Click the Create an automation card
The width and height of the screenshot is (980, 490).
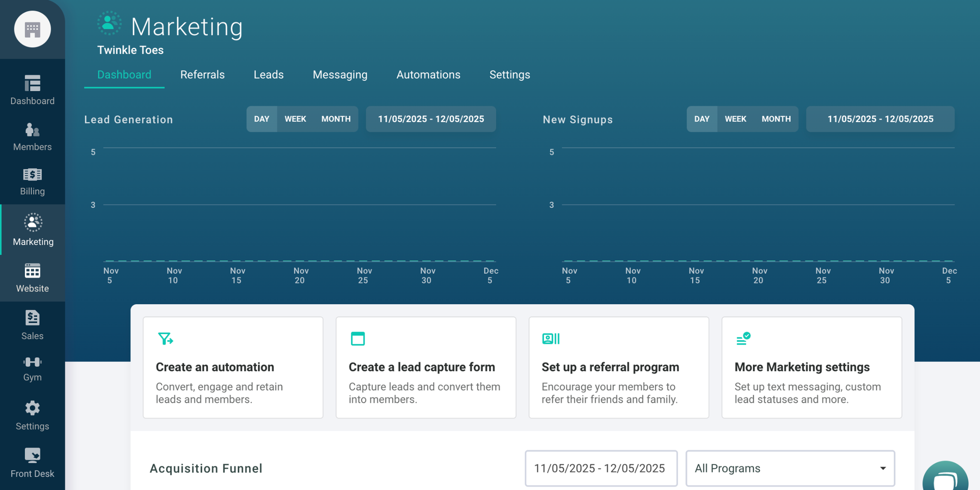point(233,367)
